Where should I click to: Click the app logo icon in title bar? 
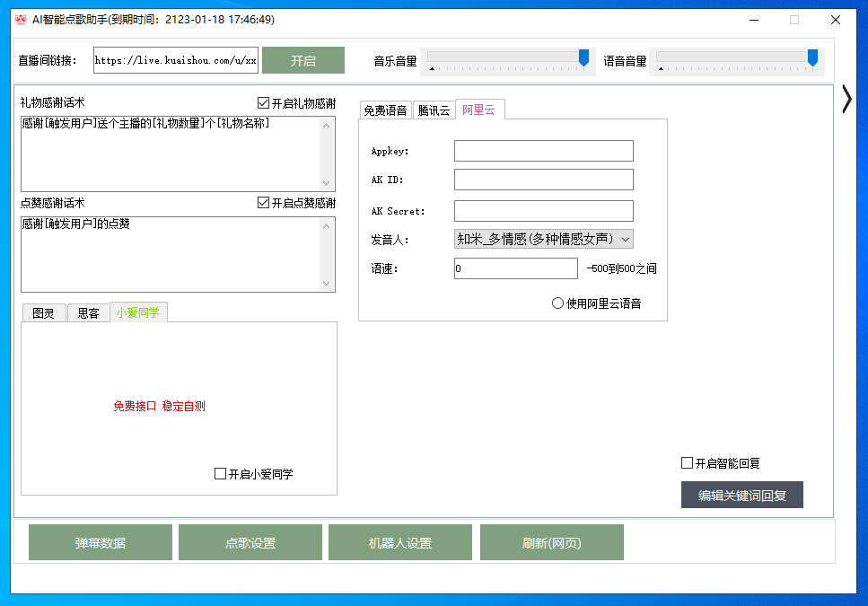click(20, 20)
